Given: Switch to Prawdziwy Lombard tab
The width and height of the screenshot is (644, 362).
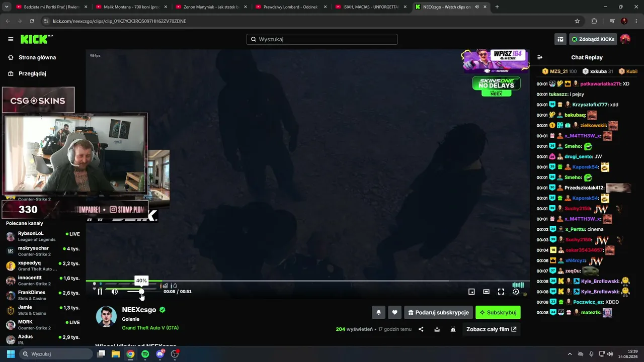Looking at the screenshot, I should (x=291, y=7).
